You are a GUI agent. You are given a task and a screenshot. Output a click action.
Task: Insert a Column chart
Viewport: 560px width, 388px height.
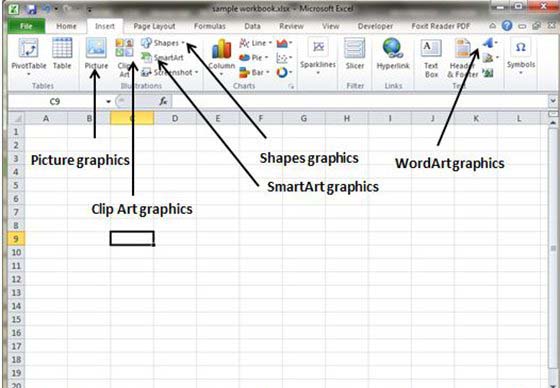point(221,55)
